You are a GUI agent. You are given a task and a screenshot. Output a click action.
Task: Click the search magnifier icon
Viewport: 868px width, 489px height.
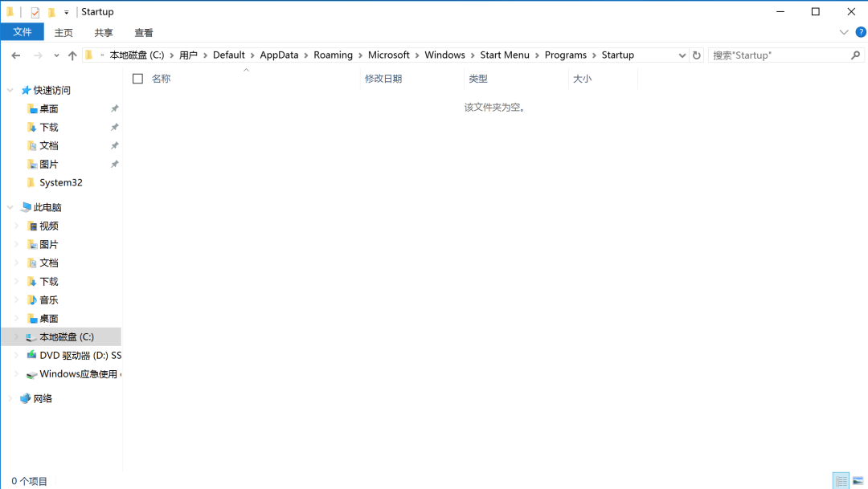[855, 55]
